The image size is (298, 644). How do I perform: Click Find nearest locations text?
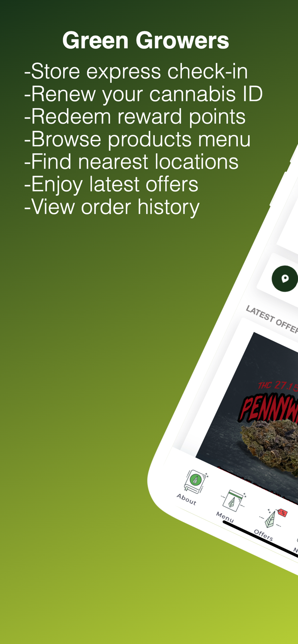click(132, 161)
